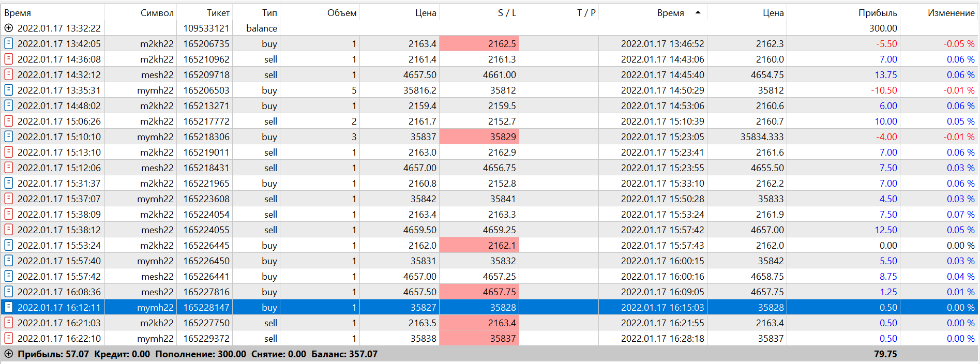The image size is (980, 364).
Task: Click the Пополнение: 300.00 summary text
Action: (201, 354)
